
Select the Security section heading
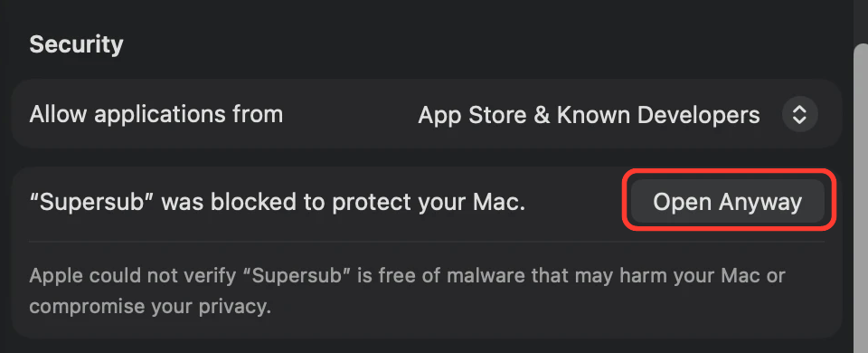point(76,44)
